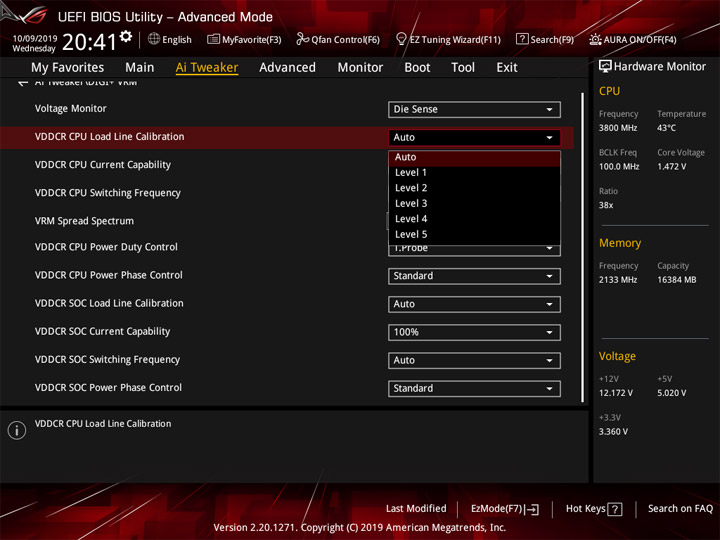This screenshot has height=540, width=720.
Task: Click the 16384 MB memory capacity value
Action: 676,280
